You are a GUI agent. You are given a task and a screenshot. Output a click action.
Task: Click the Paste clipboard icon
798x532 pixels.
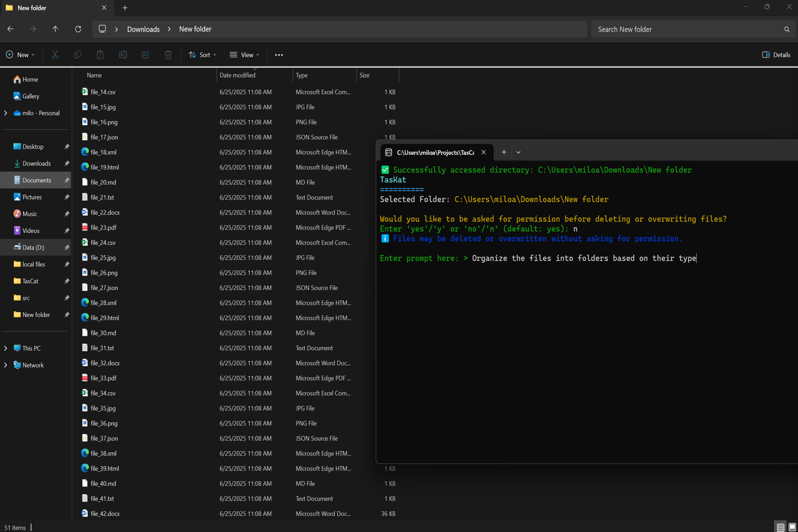click(x=100, y=55)
